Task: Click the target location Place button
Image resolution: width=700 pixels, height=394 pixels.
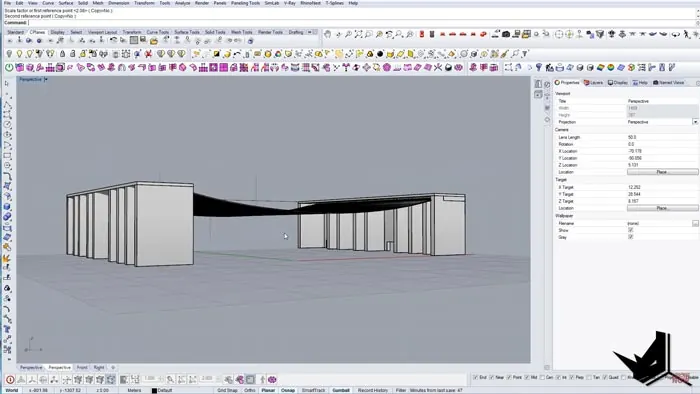Action: (x=662, y=208)
